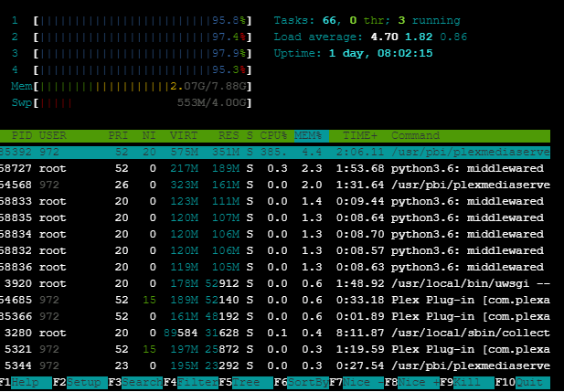
Task: Click the CPU 2 usage meter at 97.4%
Action: point(143,37)
